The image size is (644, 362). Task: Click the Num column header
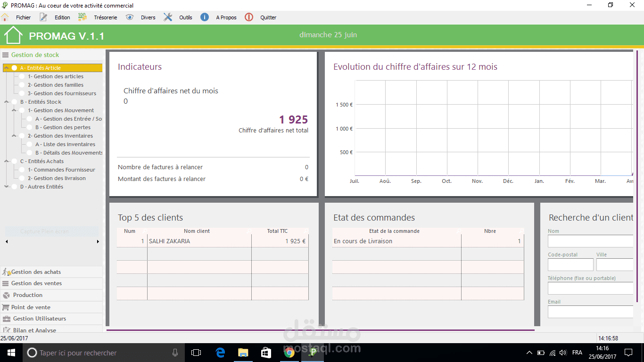(130, 231)
